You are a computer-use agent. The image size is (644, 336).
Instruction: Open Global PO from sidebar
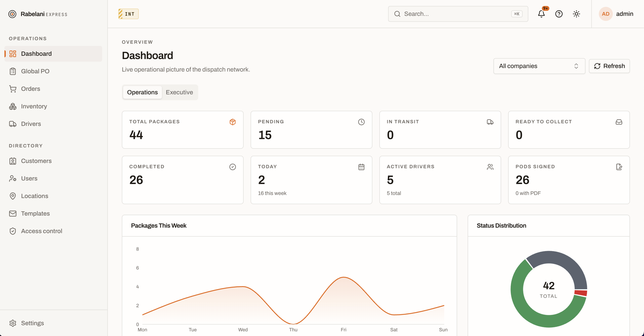(53, 71)
